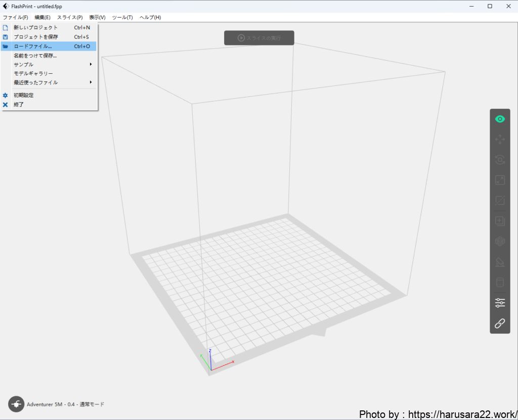
Task: Select the Cut tool in right toolbar
Action: pos(500,200)
